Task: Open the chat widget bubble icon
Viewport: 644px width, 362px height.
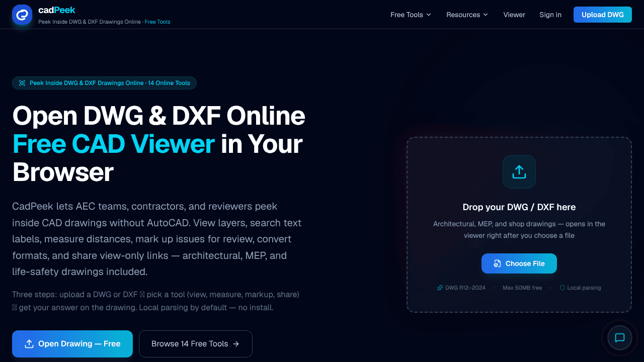Action: coord(620,338)
